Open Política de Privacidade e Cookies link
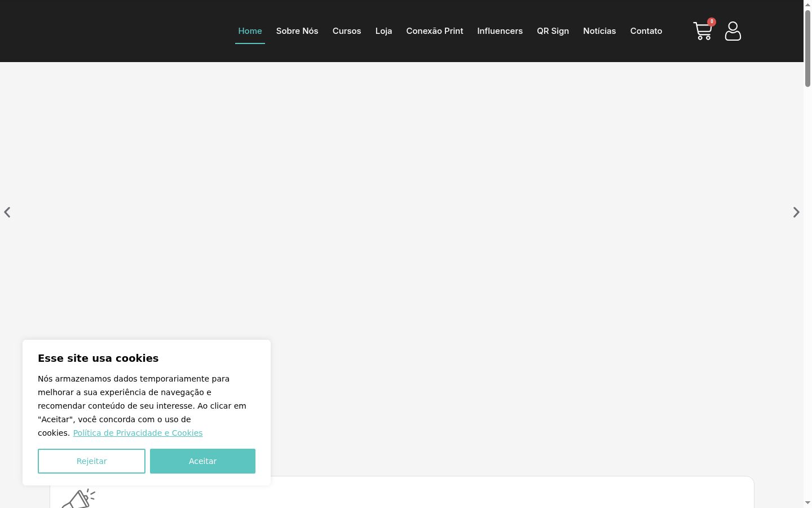 138,433
